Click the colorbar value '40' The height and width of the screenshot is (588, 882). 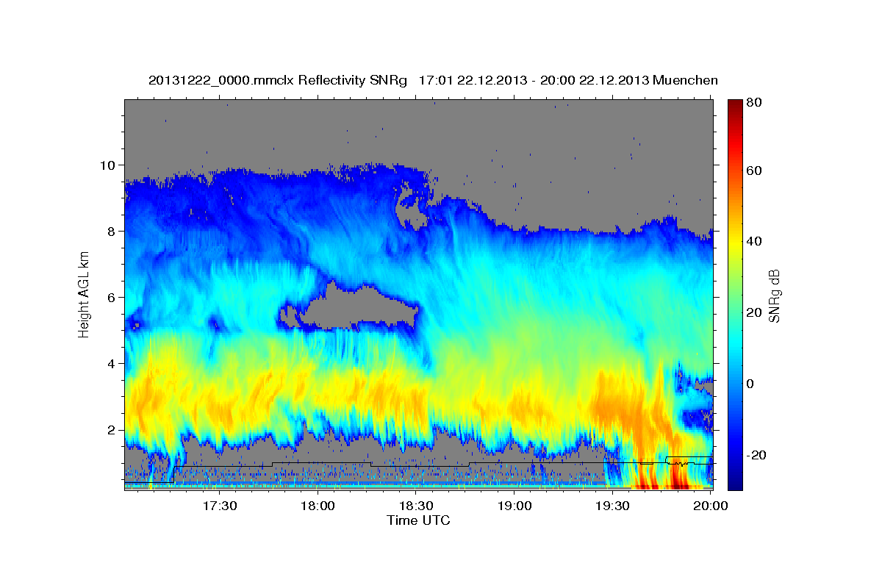pyautogui.click(x=753, y=241)
